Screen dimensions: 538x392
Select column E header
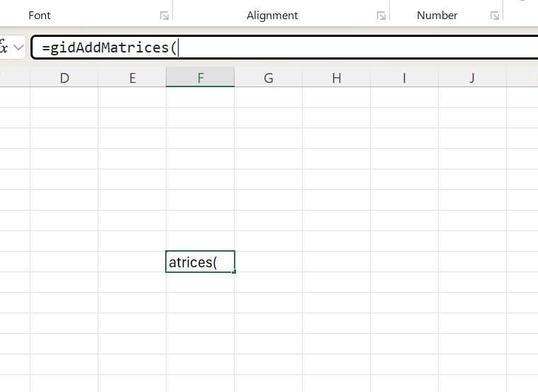[133, 78]
